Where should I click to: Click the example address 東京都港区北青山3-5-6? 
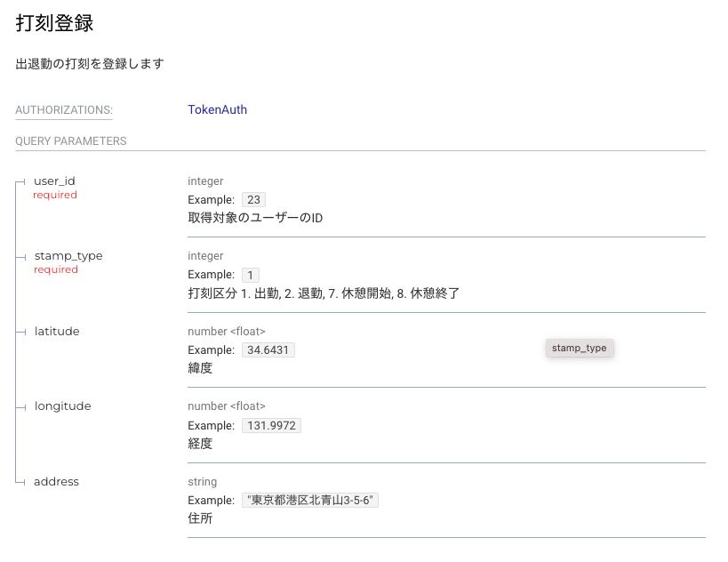tap(309, 501)
